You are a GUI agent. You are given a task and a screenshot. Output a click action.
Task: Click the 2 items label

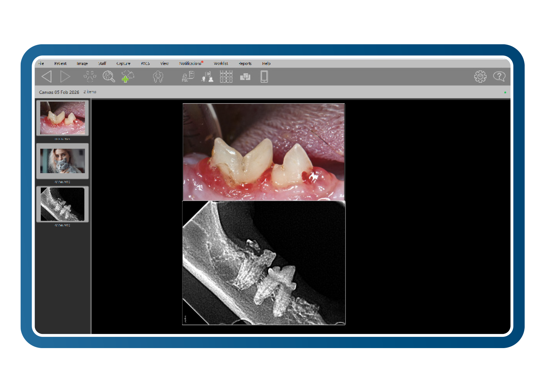point(90,92)
